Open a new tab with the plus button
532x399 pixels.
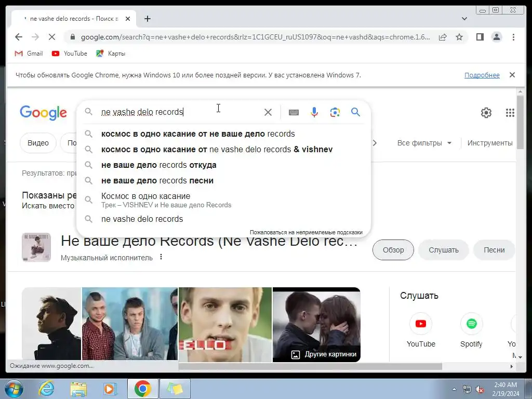point(147,19)
